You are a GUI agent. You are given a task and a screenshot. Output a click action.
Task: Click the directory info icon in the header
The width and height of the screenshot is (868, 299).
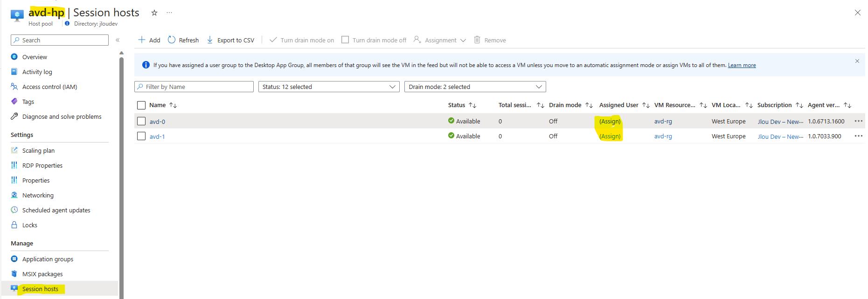click(x=67, y=23)
